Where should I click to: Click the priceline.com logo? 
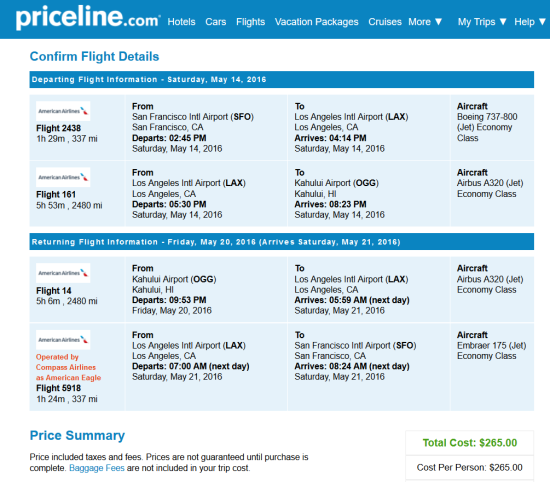(88, 18)
